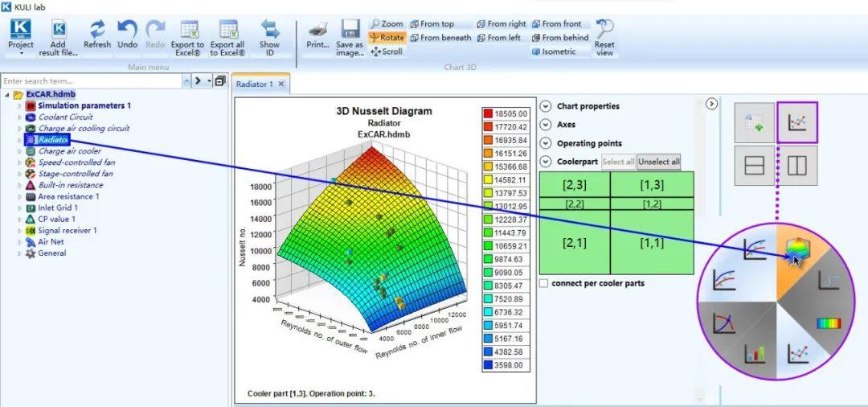This screenshot has width=868, height=407.
Task: Click the Print icon
Action: 318,29
